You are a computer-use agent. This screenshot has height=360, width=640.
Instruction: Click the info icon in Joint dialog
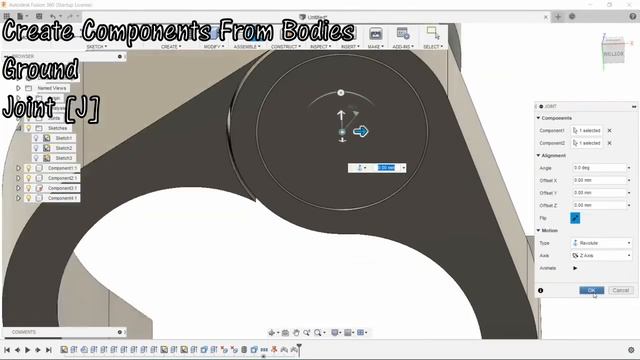pos(540,291)
